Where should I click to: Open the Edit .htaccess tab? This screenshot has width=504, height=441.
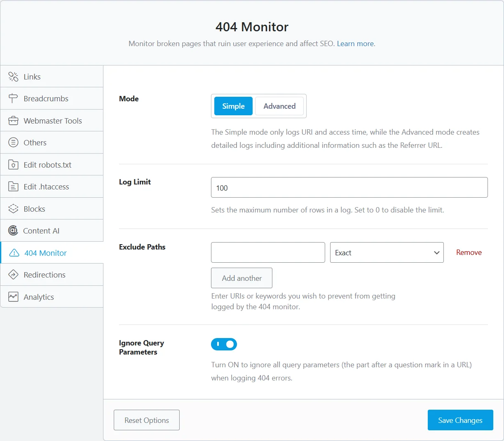pos(52,187)
